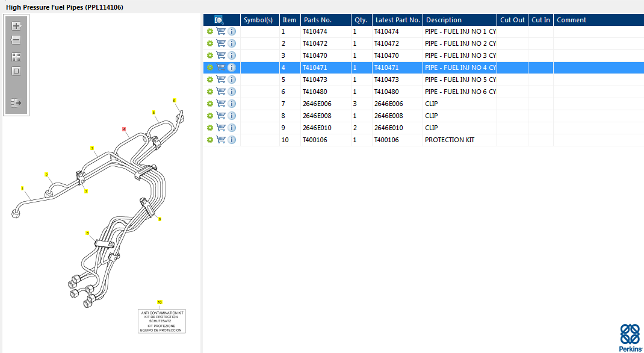
Task: Open the search icon in table header
Action: pyautogui.click(x=219, y=20)
